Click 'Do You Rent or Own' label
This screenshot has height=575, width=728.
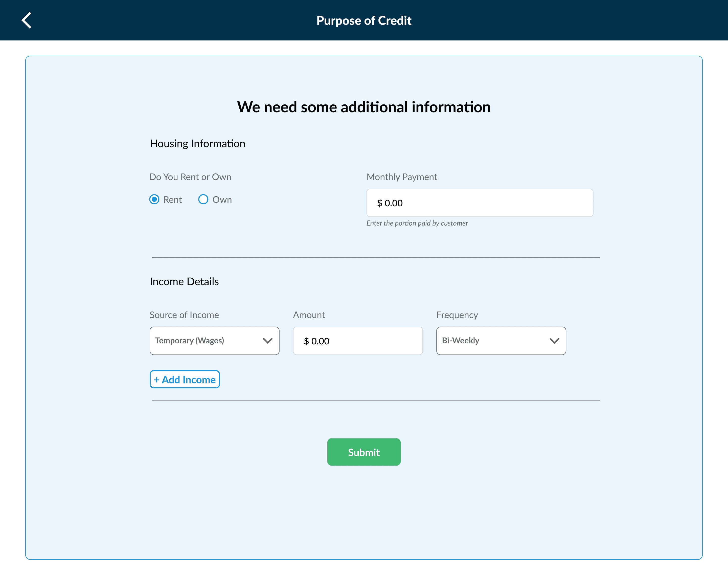point(190,177)
